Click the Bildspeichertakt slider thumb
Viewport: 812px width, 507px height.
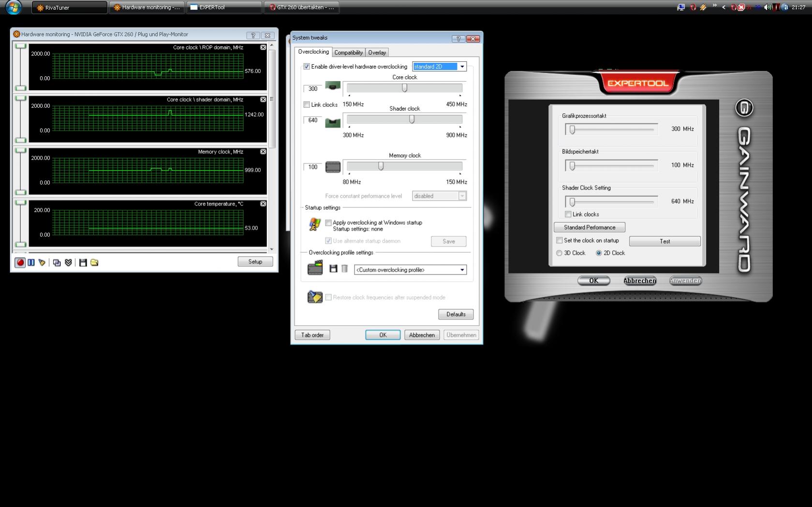(572, 166)
